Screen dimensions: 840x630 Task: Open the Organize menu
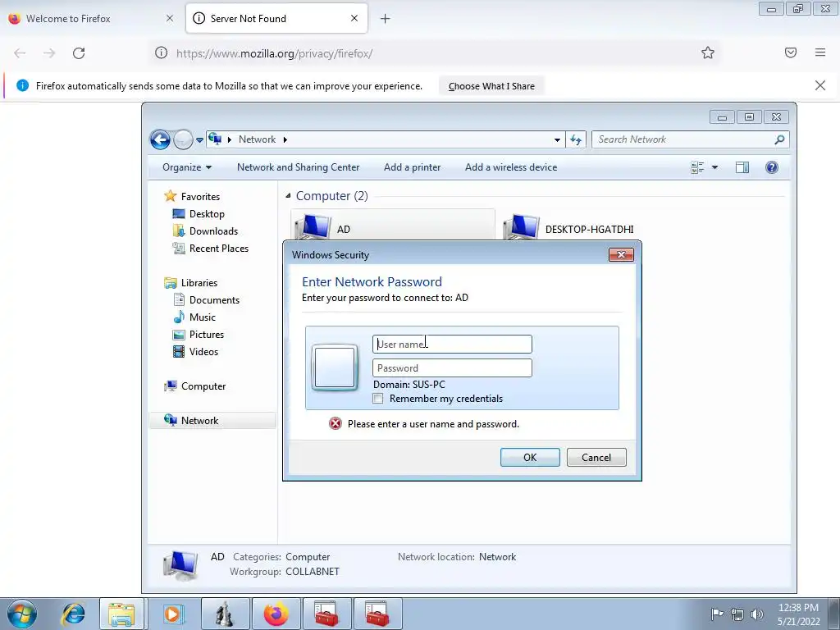(x=187, y=167)
